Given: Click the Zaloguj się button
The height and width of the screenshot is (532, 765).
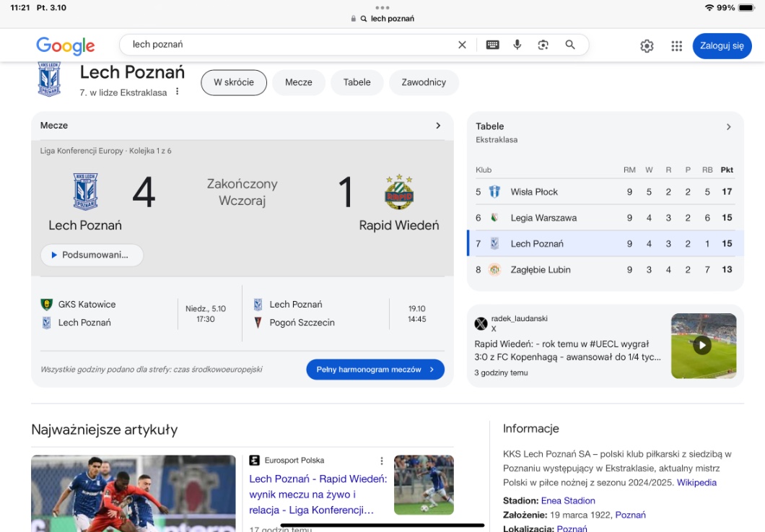Looking at the screenshot, I should [722, 45].
